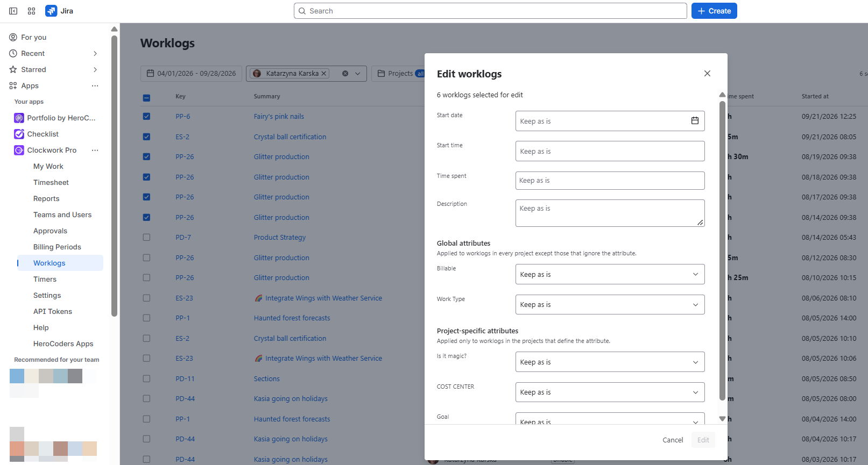Viewport: 868px width, 465px height.
Task: Click the Jira search box
Action: [x=490, y=11]
